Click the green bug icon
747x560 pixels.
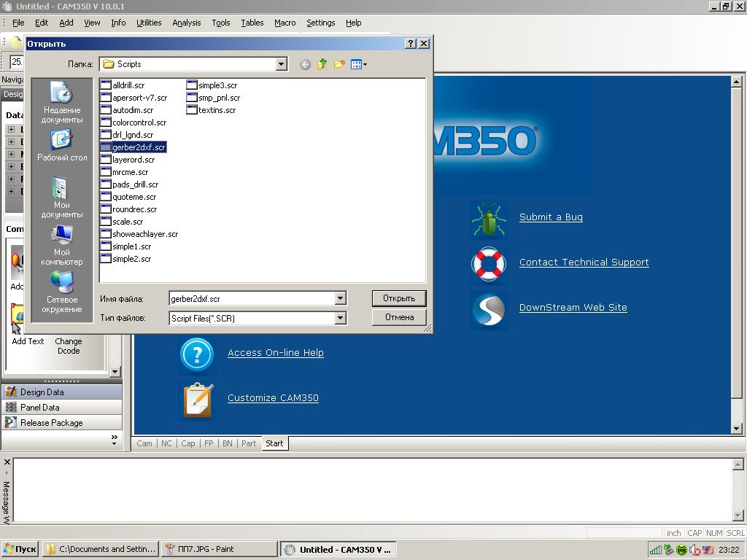(x=488, y=219)
